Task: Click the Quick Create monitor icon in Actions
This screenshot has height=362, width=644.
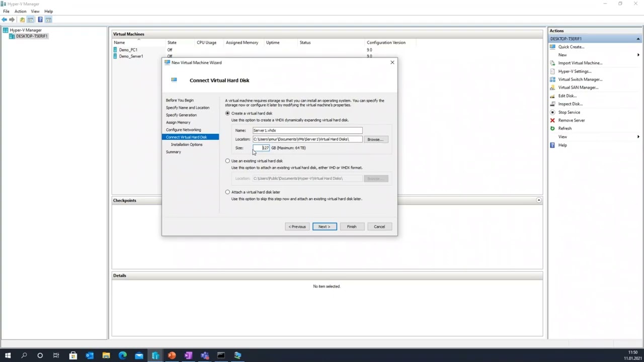Action: [x=552, y=47]
